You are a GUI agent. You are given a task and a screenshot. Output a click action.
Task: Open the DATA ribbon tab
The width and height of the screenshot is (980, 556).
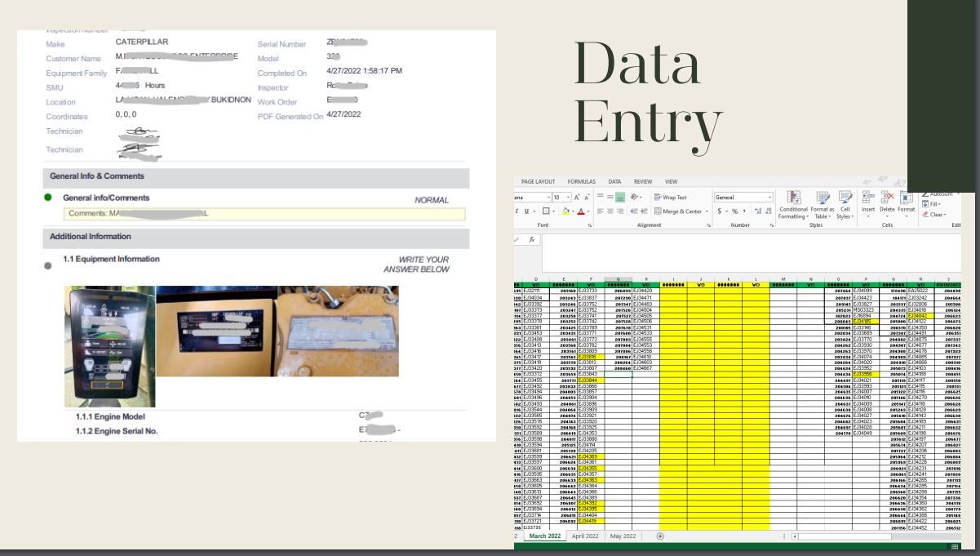[614, 181]
